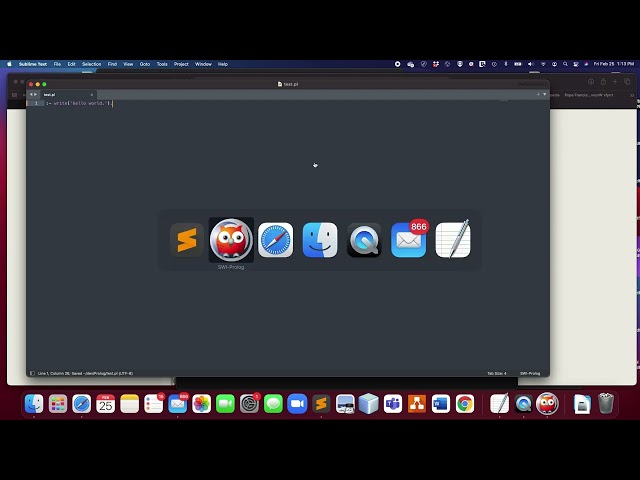
Task: Select TextEdit in the app switcher
Action: pyautogui.click(x=453, y=240)
